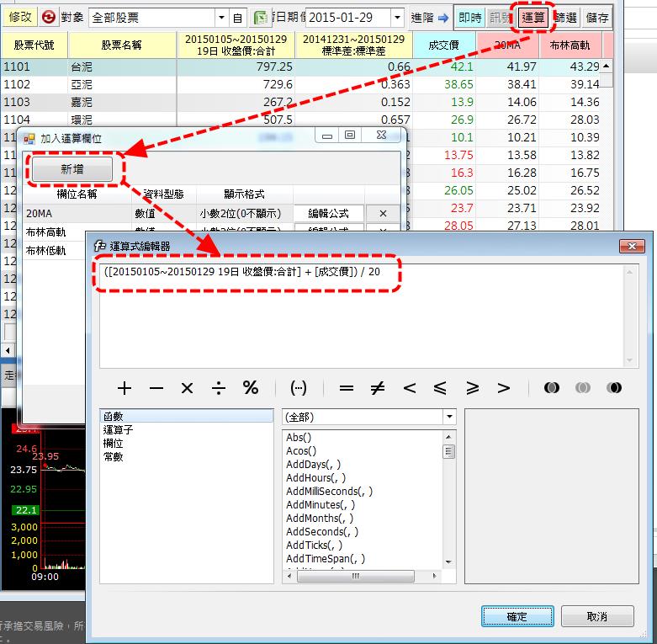Viewport: 657px width, 644px height.
Task: Select 欄位 in the category list
Action: point(113,444)
